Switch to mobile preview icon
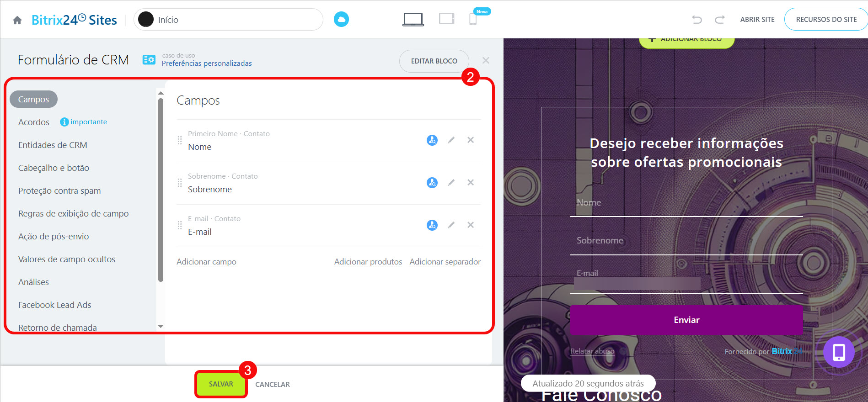The image size is (868, 402). (x=473, y=19)
